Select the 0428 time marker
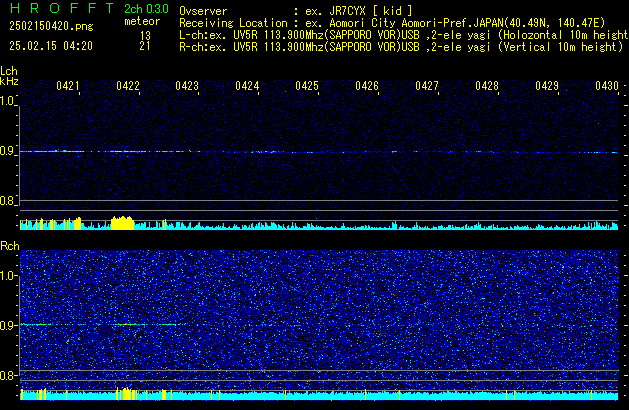 487,86
